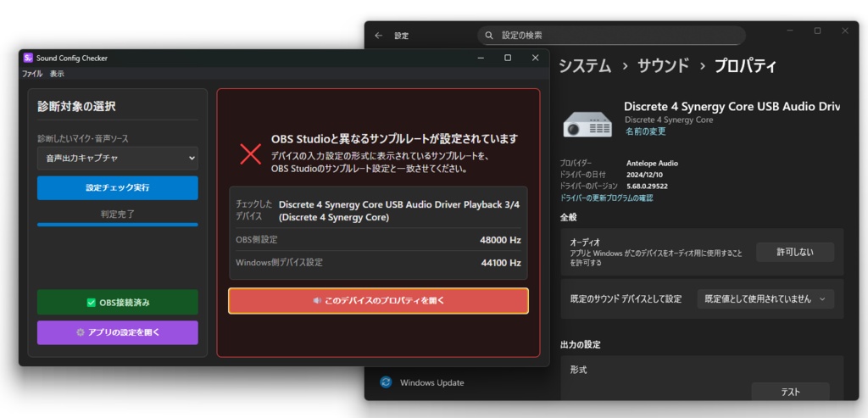Expand the 音声出力キャプチャ source dropdown
868x418 pixels.
point(117,159)
